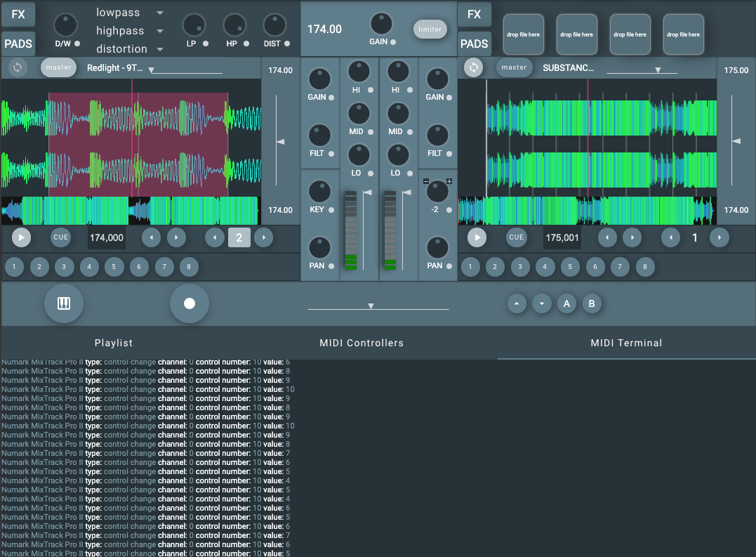756x557 pixels.
Task: Toggle left deck sync icon
Action: coord(18,67)
